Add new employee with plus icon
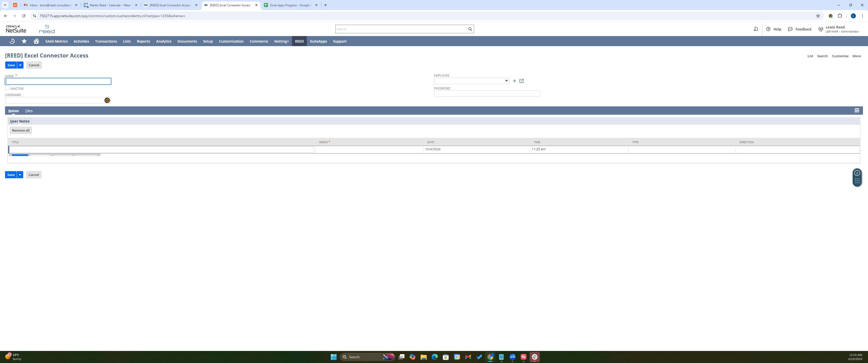868x363 pixels. click(514, 81)
